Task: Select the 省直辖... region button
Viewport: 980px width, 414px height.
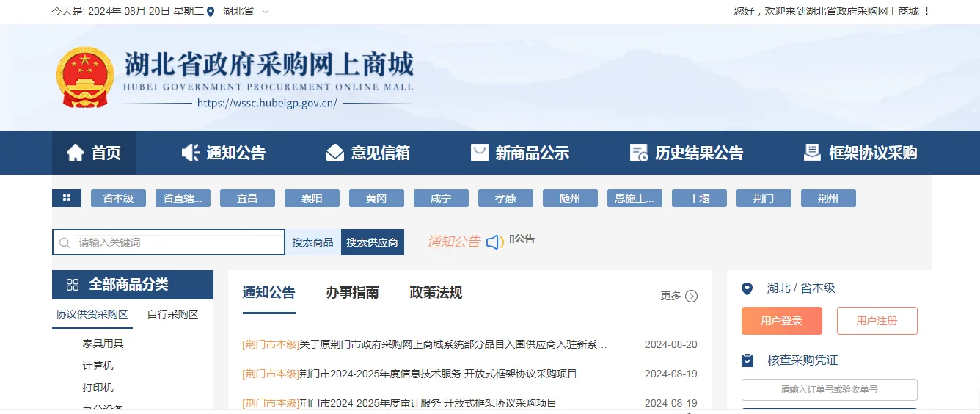Action: coord(183,198)
